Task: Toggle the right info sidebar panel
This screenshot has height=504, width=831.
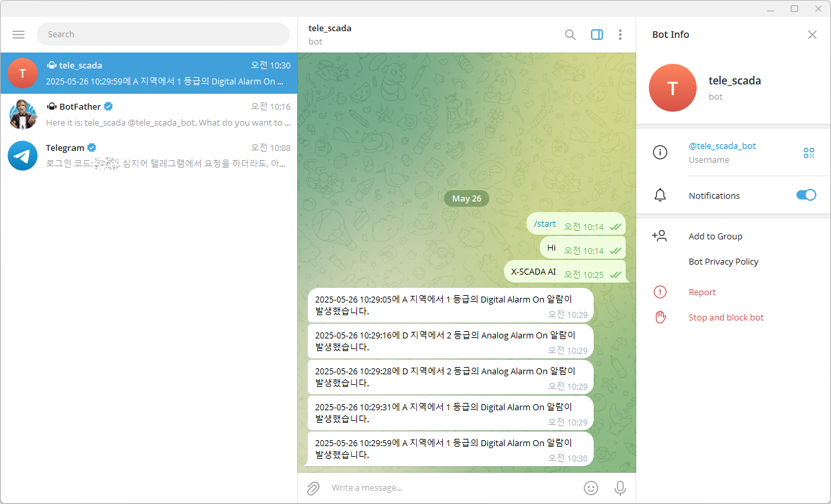Action: [597, 35]
